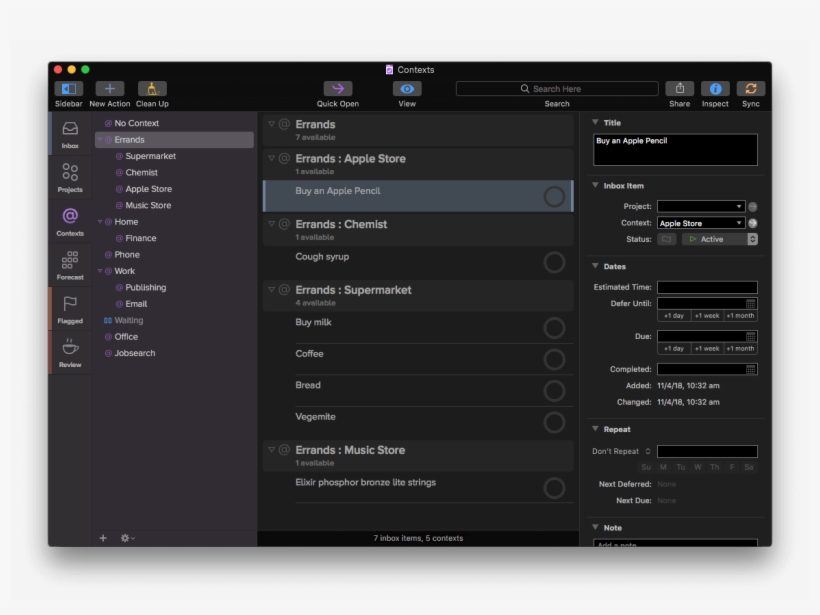Collapse the Errands : Apple Store group
820x615 pixels.
coord(271,158)
